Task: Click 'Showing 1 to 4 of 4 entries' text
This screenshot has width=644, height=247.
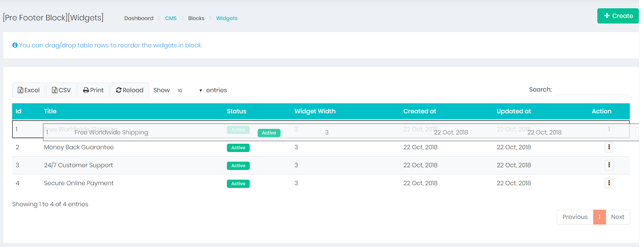Action: [x=50, y=204]
